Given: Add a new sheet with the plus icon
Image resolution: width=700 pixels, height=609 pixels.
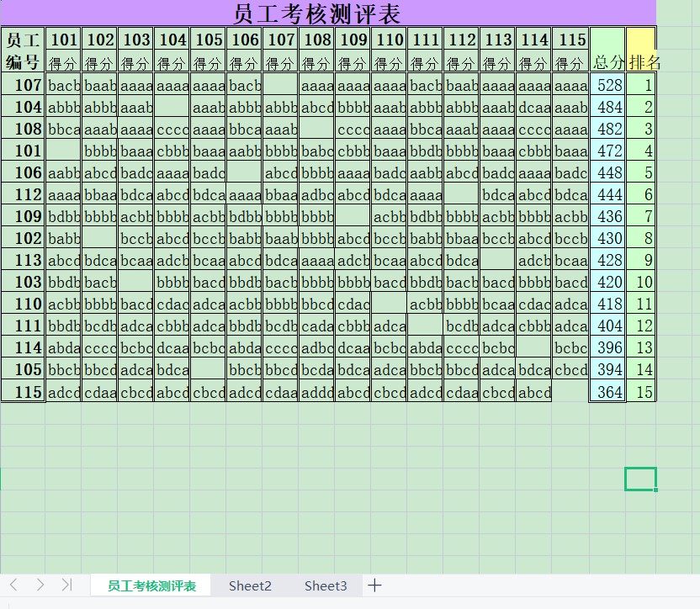Looking at the screenshot, I should click(375, 585).
